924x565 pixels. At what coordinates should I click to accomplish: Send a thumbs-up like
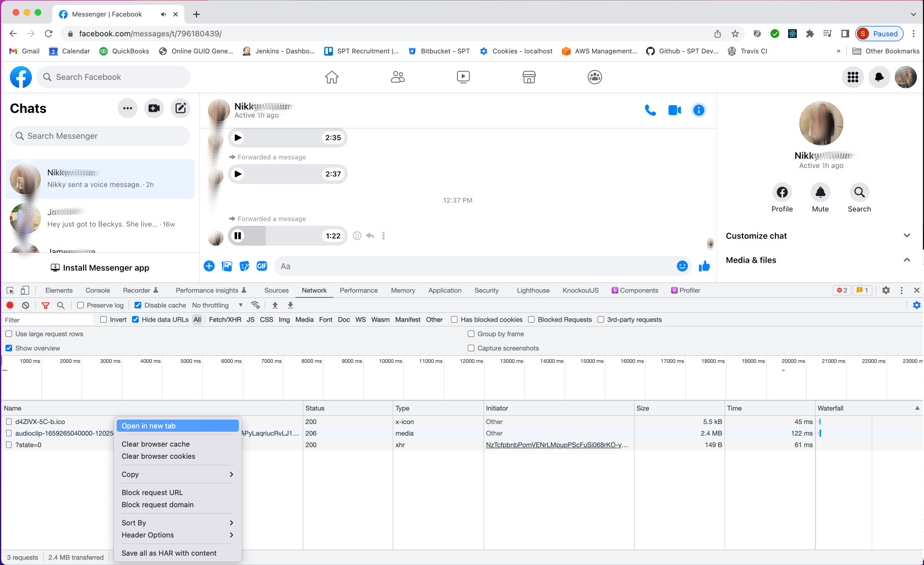(704, 267)
